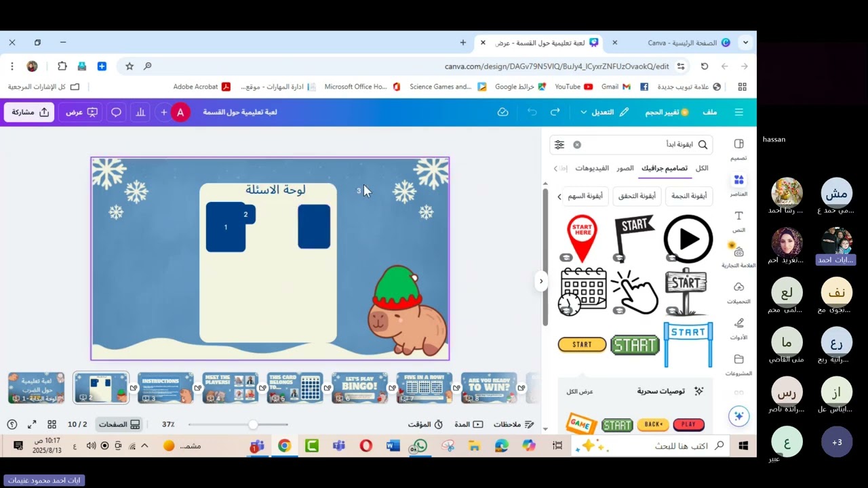
Task: Insert the green pixel START button graphic
Action: coord(635,345)
